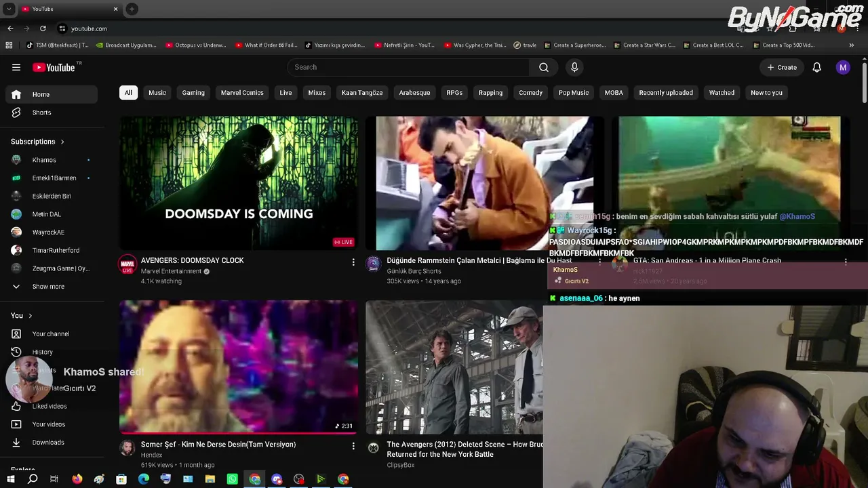Click the YouTube search field
This screenshot has height=488, width=868.
[409, 67]
